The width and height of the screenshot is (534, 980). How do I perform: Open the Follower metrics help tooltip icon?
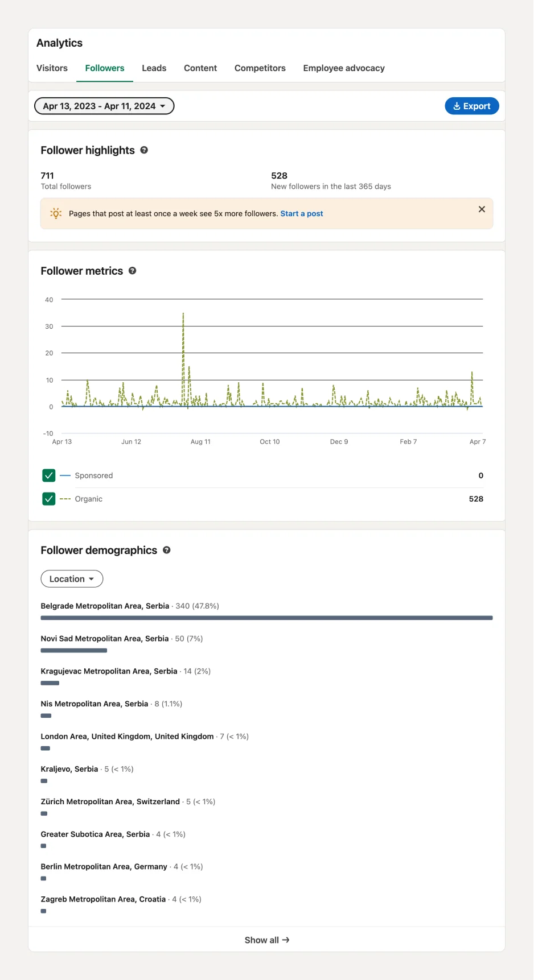pyautogui.click(x=132, y=271)
